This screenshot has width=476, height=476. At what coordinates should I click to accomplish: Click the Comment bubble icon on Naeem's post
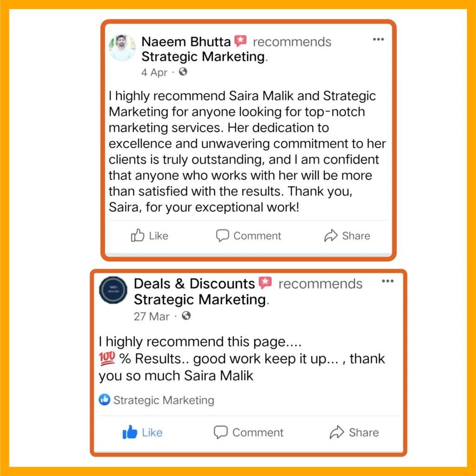pos(223,236)
